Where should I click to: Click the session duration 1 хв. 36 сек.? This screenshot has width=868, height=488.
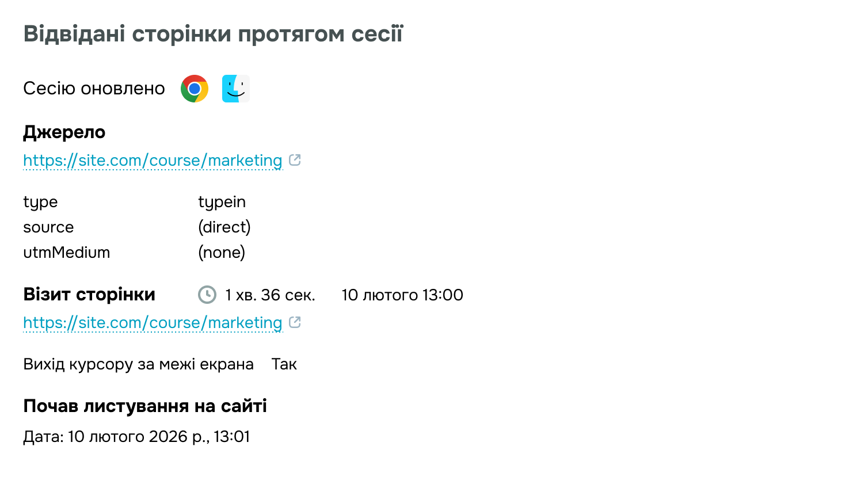[x=269, y=295]
